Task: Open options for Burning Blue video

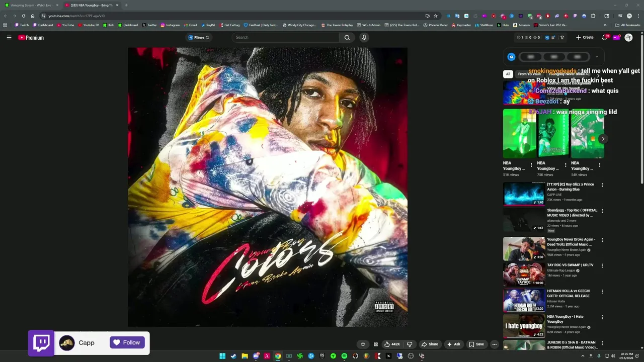Action: coord(602,185)
